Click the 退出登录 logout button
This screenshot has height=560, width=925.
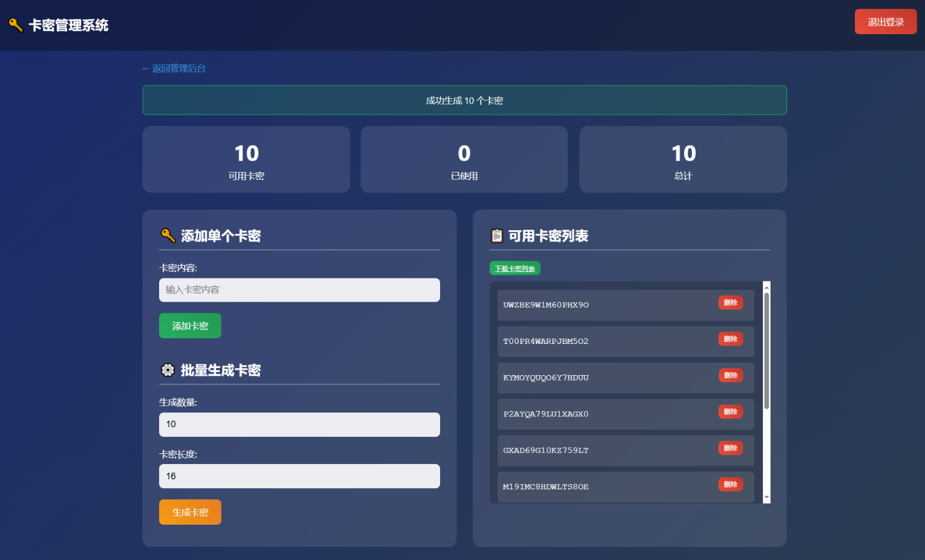[x=886, y=22]
